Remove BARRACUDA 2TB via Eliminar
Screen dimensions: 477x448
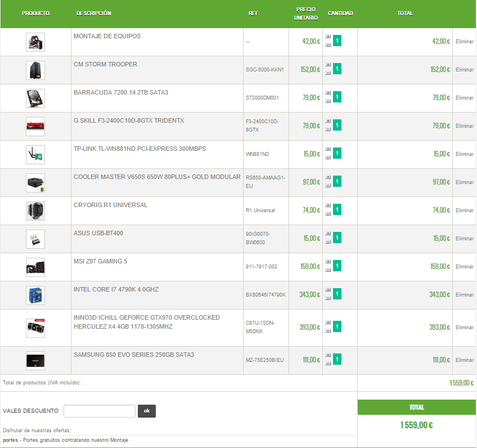465,98
